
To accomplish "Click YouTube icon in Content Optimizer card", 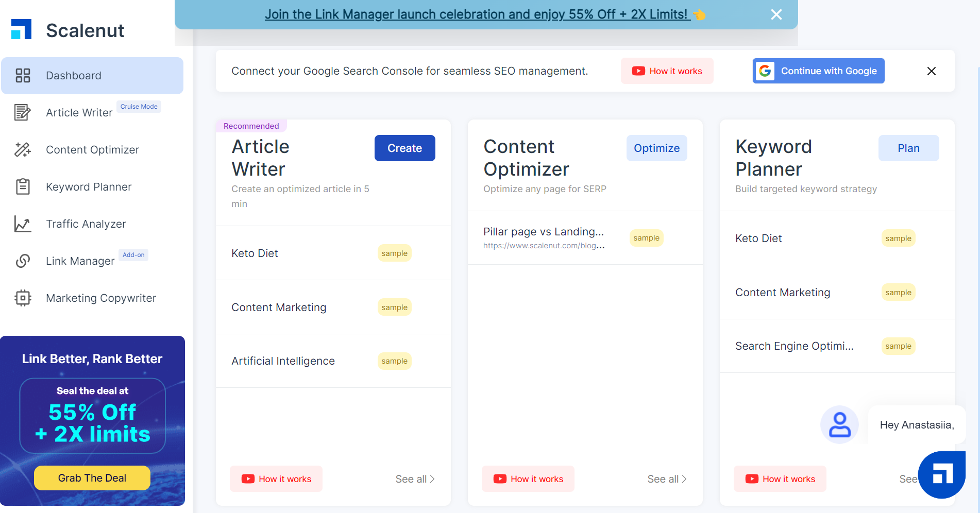I will (500, 479).
